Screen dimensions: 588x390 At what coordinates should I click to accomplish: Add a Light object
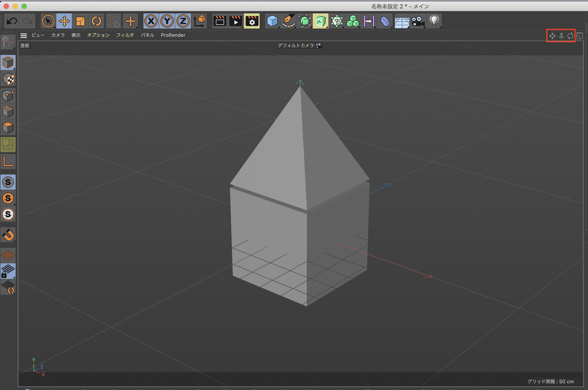[434, 21]
